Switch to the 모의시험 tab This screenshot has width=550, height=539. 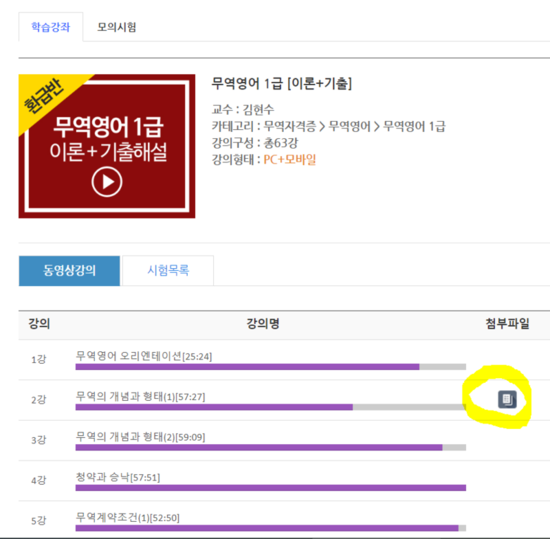pos(116,27)
